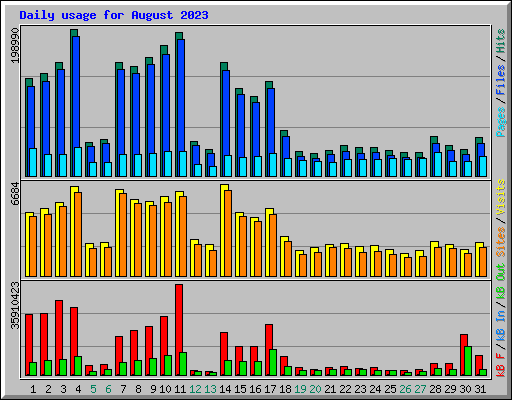This screenshot has height=400, width=512.
Task: Click the blue 'Files' legend text
Action: click(x=500, y=80)
